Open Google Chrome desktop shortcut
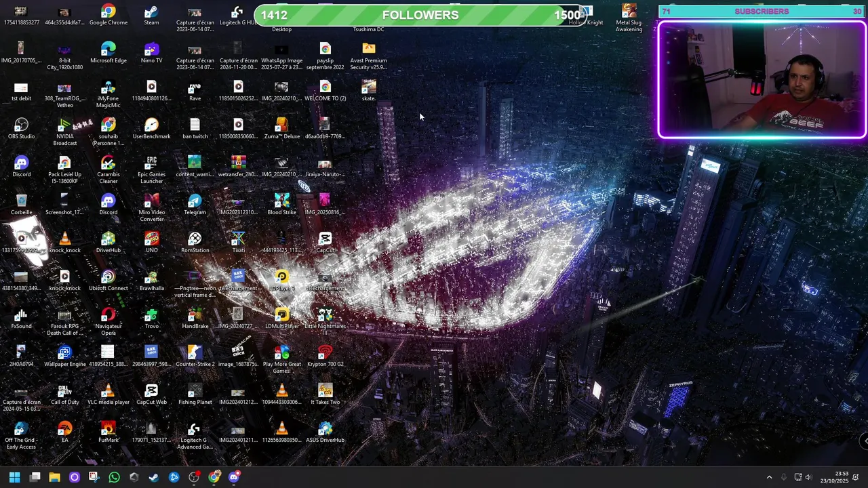The width and height of the screenshot is (868, 488). pyautogui.click(x=108, y=16)
